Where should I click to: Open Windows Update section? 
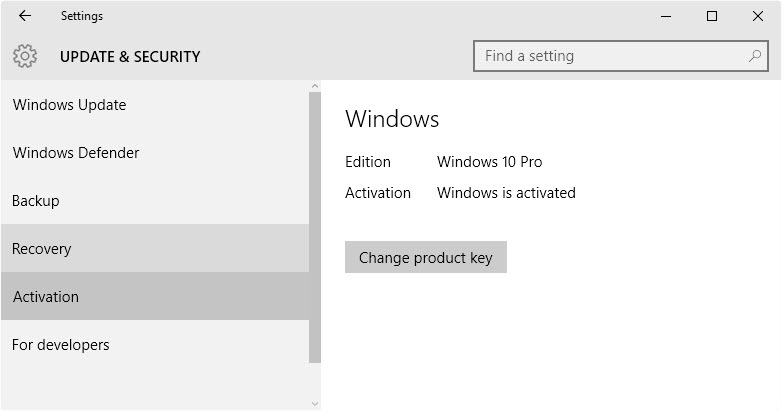(155, 105)
